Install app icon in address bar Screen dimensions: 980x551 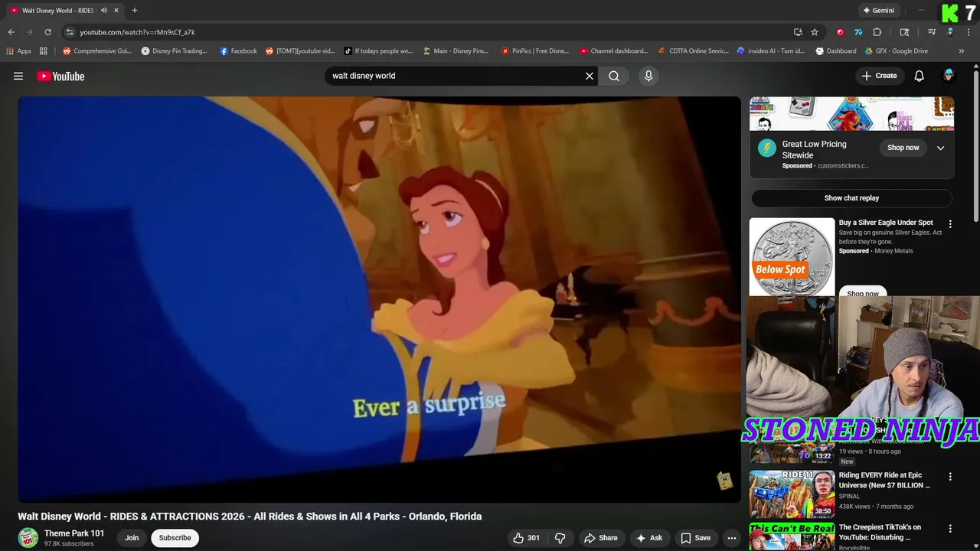[798, 32]
